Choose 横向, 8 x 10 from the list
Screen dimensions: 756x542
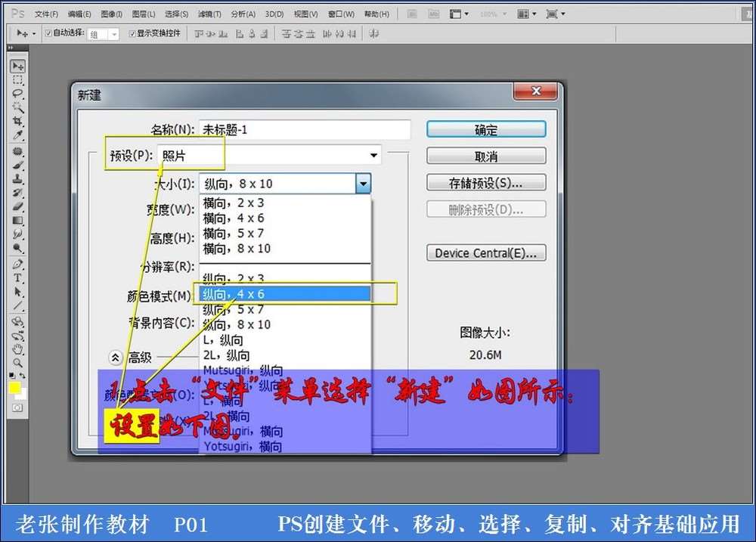285,249
